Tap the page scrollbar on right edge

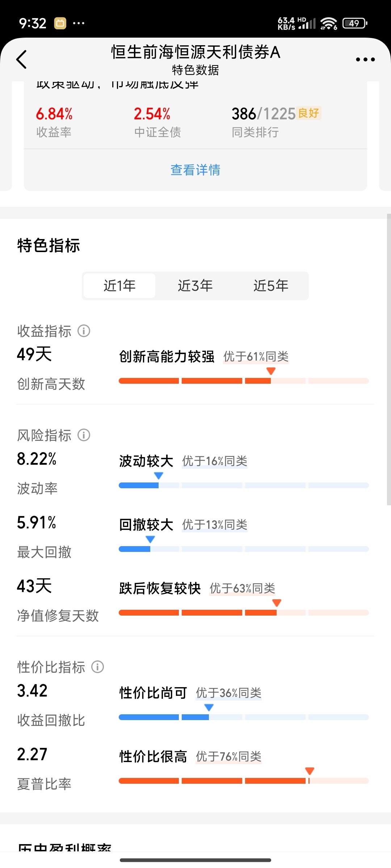pos(389,359)
